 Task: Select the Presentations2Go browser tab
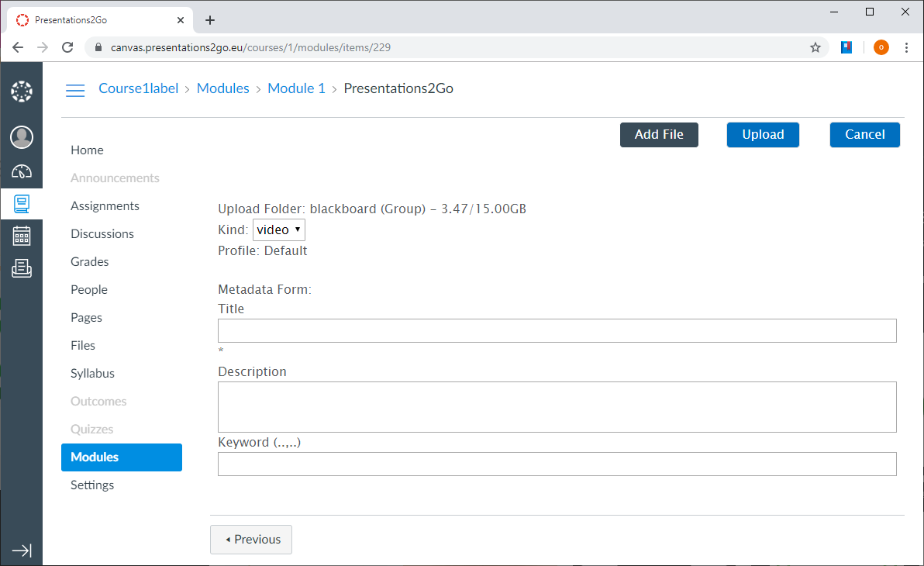(x=100, y=20)
